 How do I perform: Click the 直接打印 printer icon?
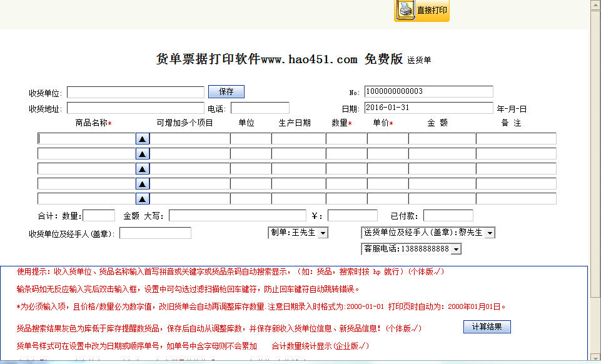click(x=407, y=10)
